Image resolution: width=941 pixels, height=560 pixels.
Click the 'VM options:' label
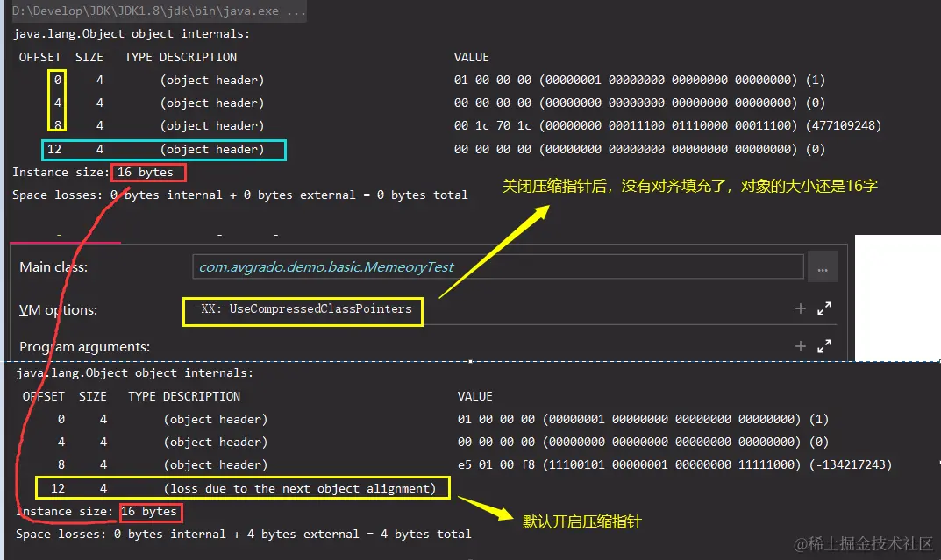pyautogui.click(x=58, y=310)
